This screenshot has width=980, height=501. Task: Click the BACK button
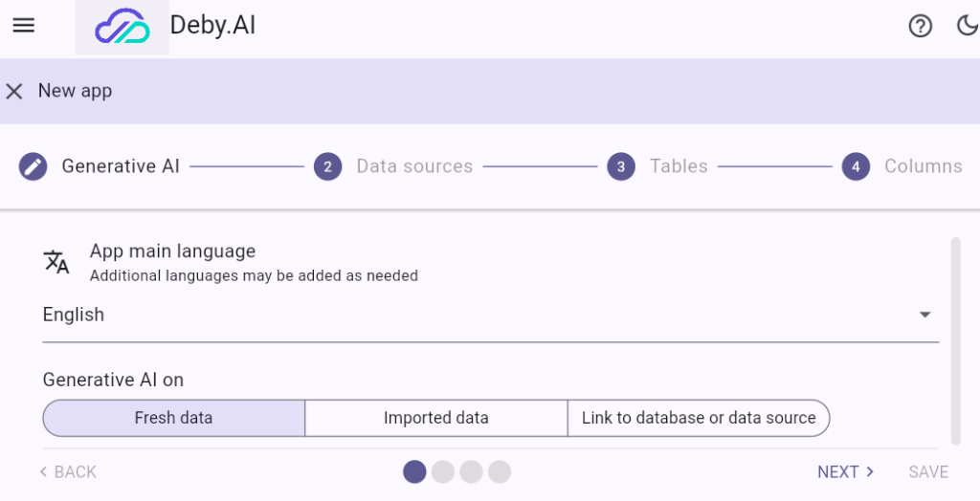(68, 471)
